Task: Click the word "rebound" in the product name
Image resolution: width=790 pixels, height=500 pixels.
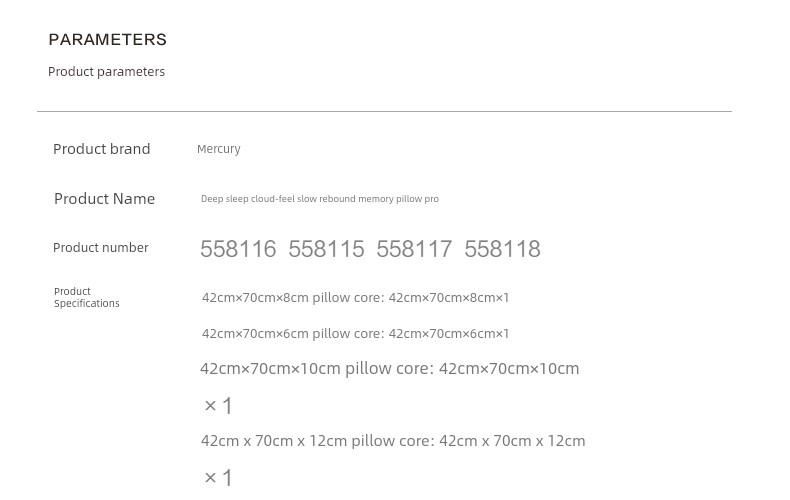Action: click(337, 199)
